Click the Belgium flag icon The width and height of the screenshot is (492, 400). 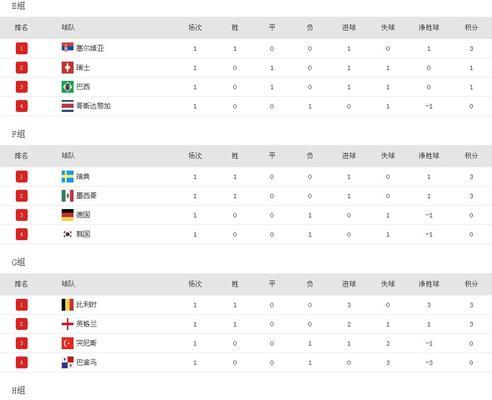click(67, 305)
